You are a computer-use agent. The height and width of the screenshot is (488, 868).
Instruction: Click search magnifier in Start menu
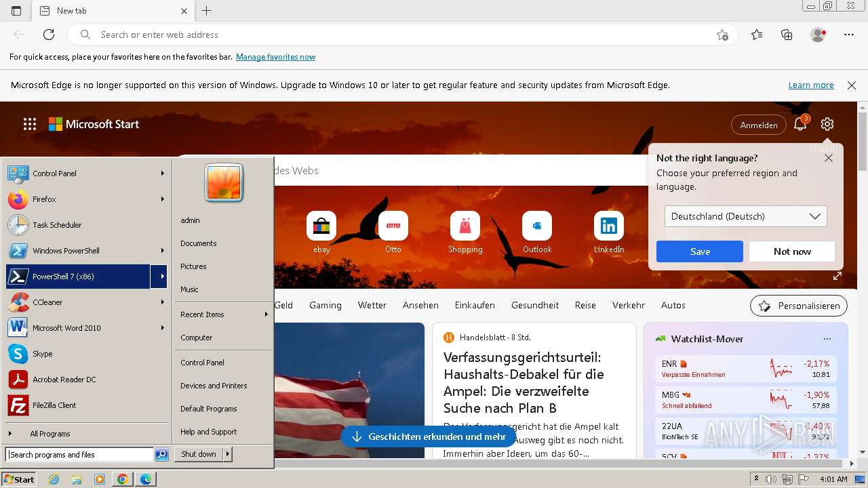click(x=161, y=455)
